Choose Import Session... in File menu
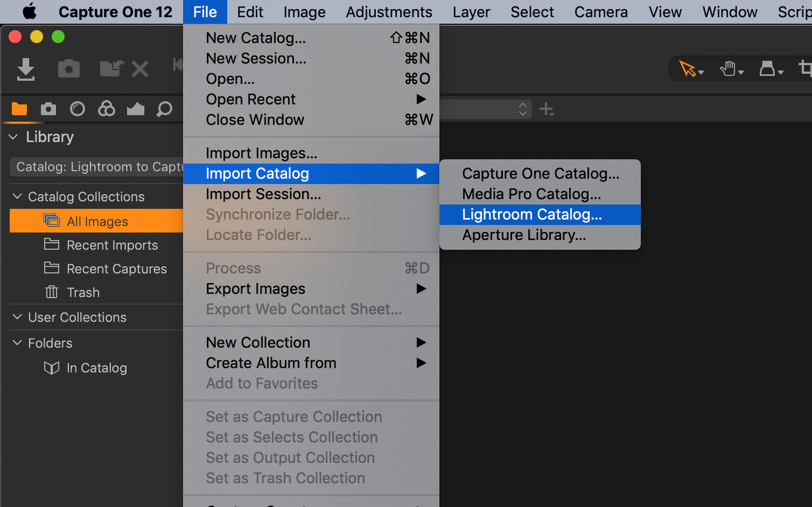This screenshot has height=507, width=812. pyautogui.click(x=311, y=194)
